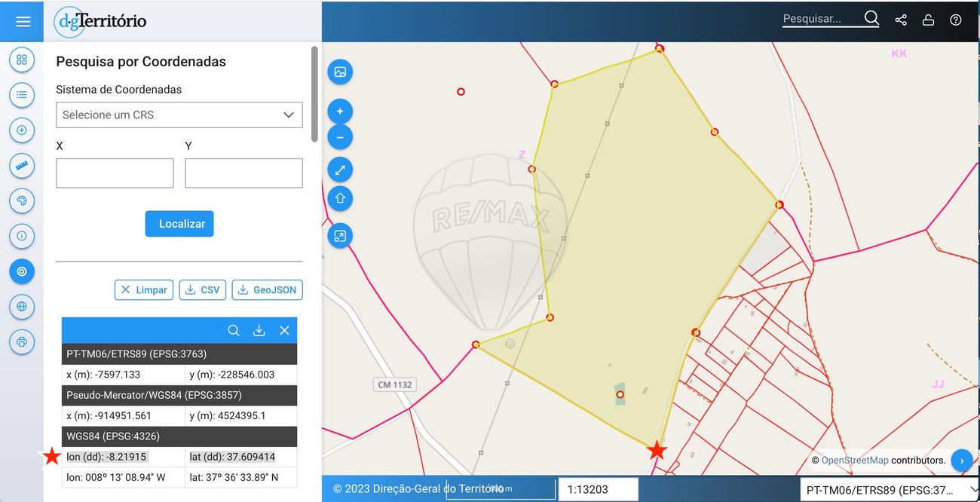Screen dimensions: 980x502
Task: Click the side panel vertical scrollbar
Action: tap(314, 94)
